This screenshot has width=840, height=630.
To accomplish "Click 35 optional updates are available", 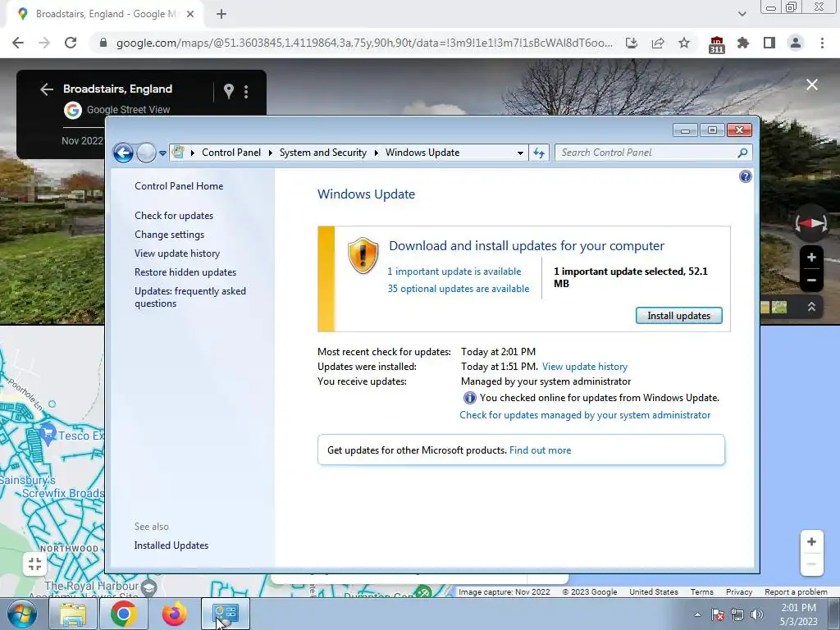I will pos(459,288).
